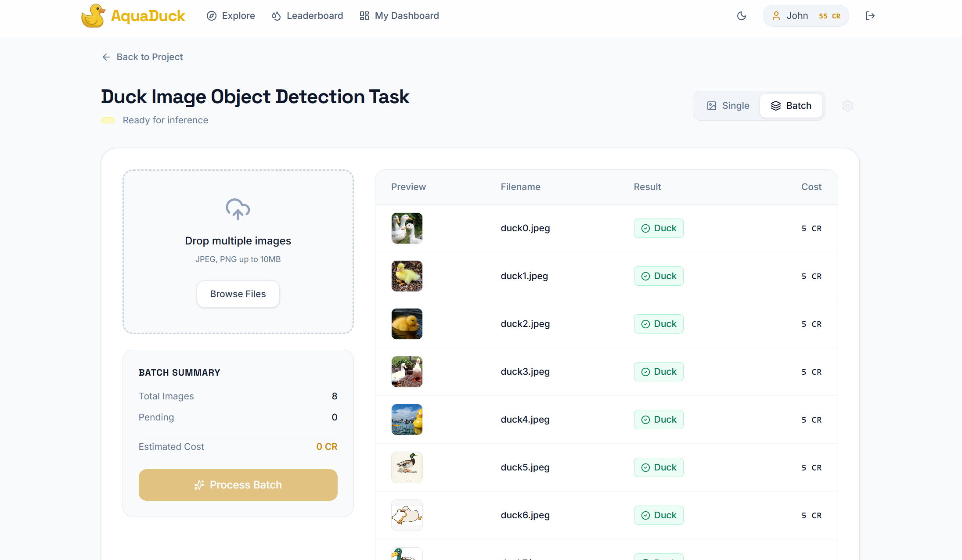The image size is (962, 560).
Task: Click the duck4.jpeg rubber duck thumbnail
Action: [x=407, y=420]
